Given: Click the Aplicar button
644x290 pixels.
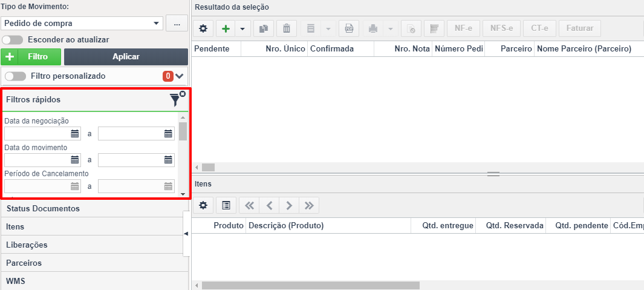Looking at the screenshot, I should pos(126,57).
